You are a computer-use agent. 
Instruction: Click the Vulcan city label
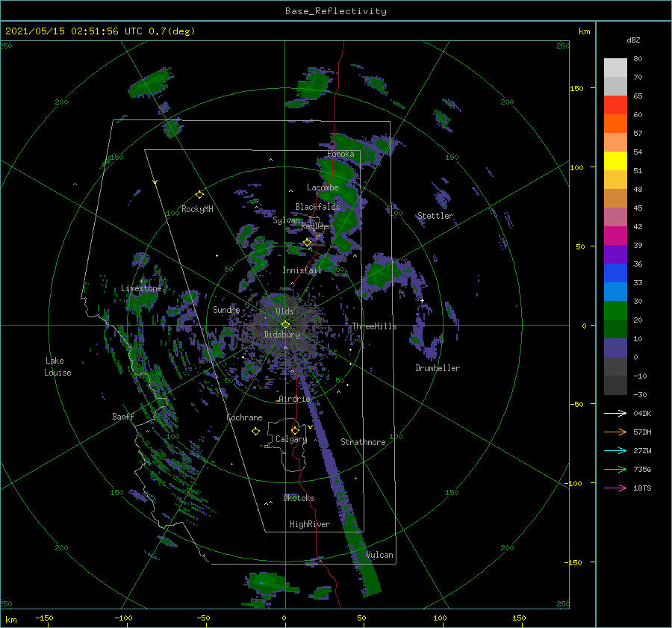tap(380, 555)
